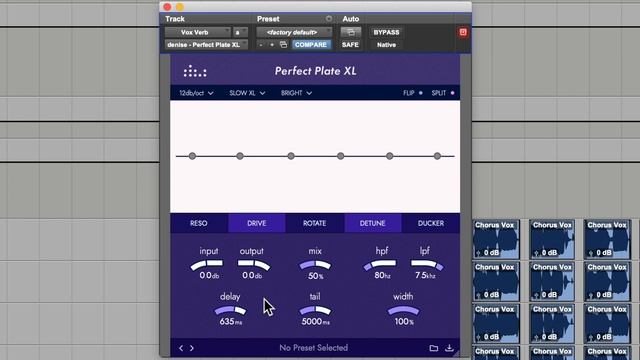Click the Native format button
This screenshot has height=360, width=640.
click(x=386, y=44)
